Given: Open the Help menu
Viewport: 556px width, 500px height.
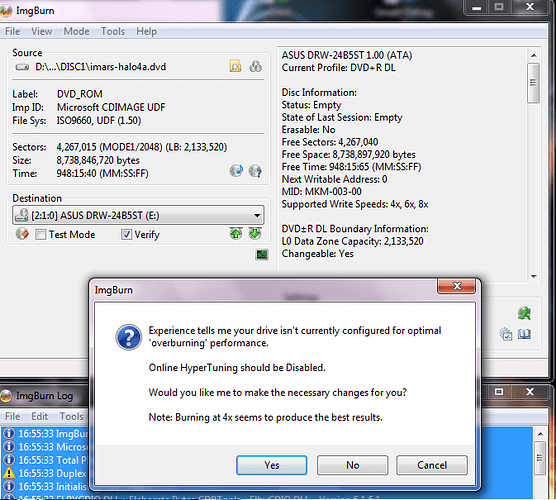Looking at the screenshot, I should tap(146, 32).
